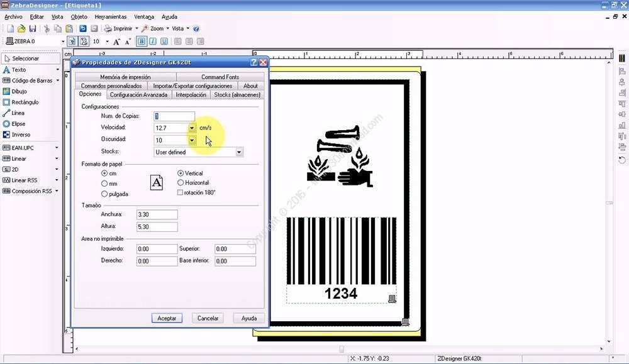Select the mm unit radio button
The width and height of the screenshot is (629, 364).
104,184
